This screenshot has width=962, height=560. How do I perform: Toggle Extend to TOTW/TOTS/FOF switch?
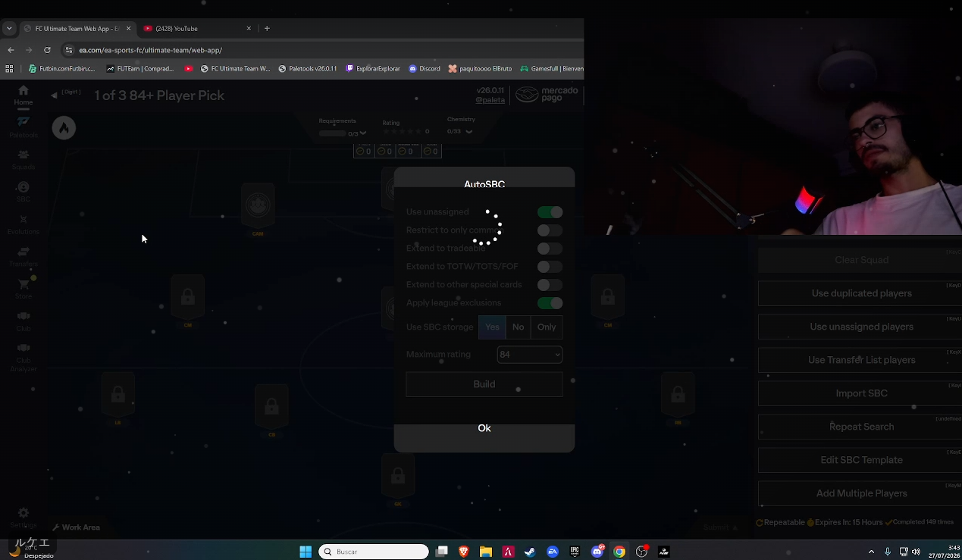click(x=550, y=267)
